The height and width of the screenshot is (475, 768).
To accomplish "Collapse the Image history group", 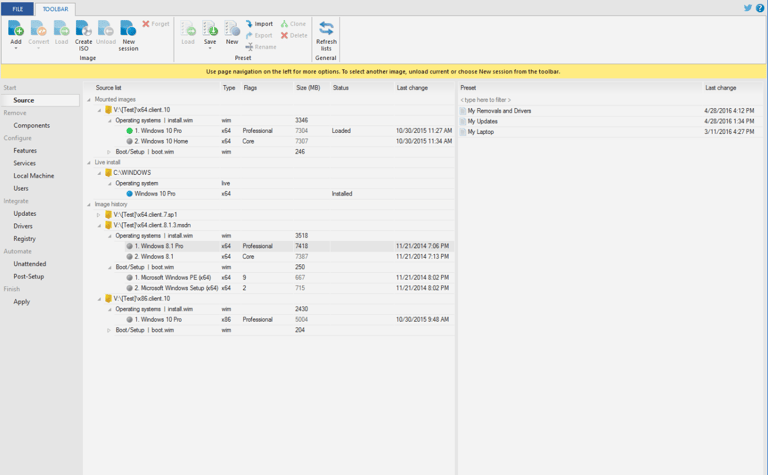I will tap(89, 204).
